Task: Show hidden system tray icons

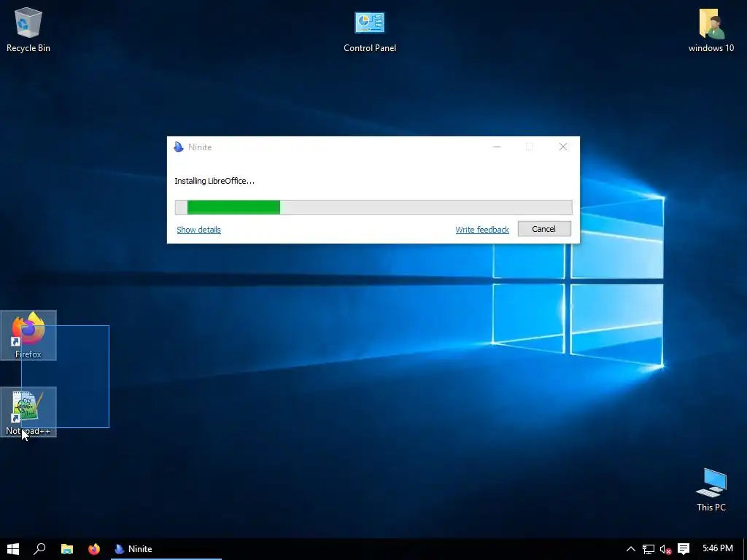Action: point(631,549)
